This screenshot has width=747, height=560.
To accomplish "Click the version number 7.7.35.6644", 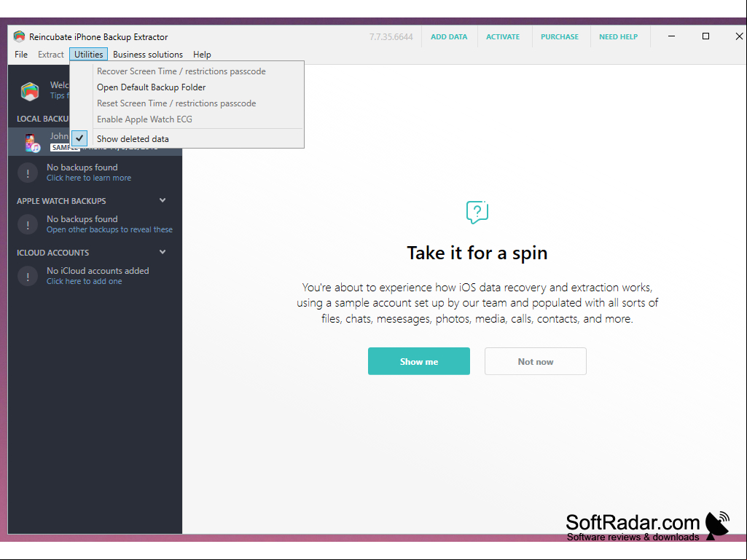I will [391, 36].
